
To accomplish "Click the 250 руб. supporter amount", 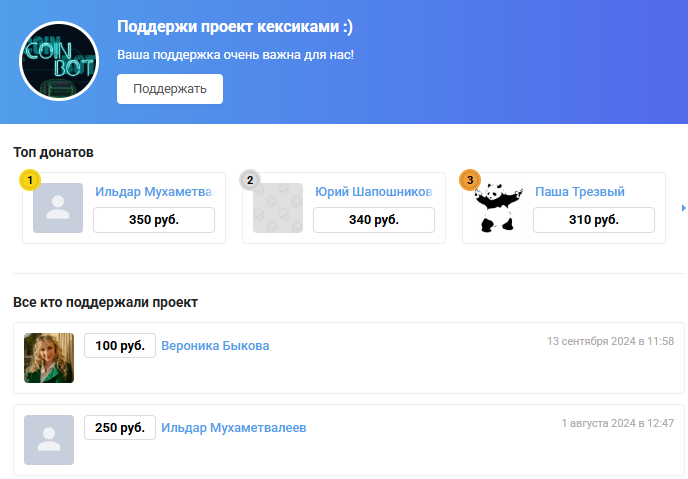I will (x=120, y=428).
